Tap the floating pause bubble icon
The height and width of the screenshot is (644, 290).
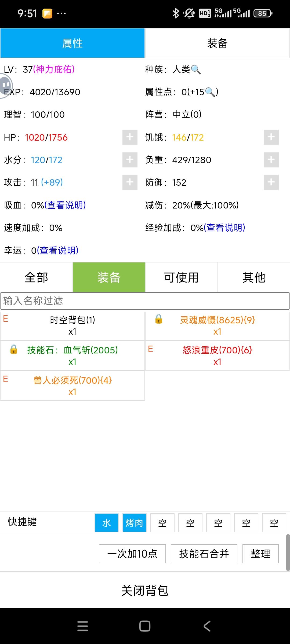pyautogui.click(x=5, y=86)
